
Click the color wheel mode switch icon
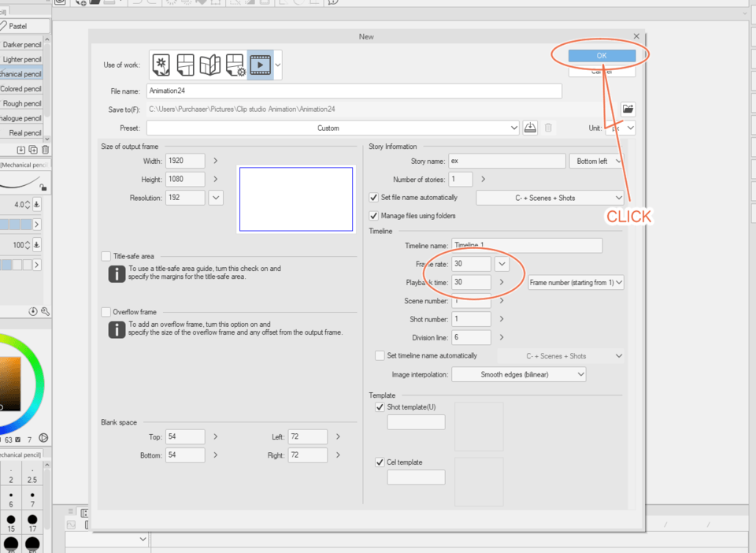pos(43,438)
